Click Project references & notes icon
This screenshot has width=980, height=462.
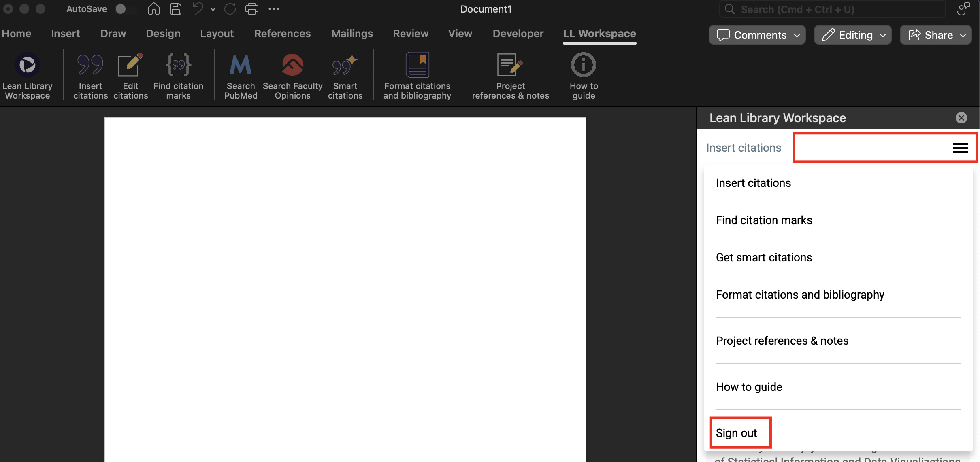tap(509, 75)
